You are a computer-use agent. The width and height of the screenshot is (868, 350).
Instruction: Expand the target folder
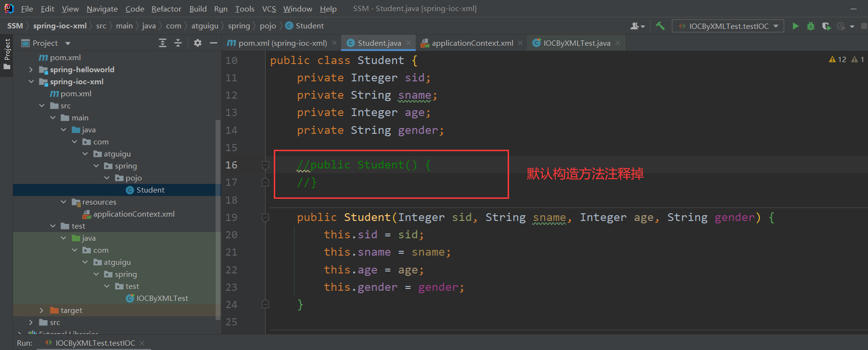click(42, 311)
